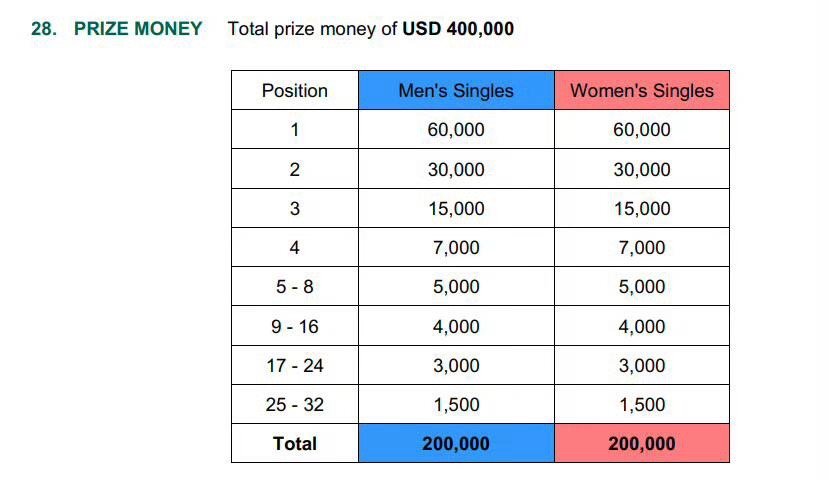Click the 5 - 8 position row label
The width and height of the screenshot is (829, 480).
click(x=295, y=287)
